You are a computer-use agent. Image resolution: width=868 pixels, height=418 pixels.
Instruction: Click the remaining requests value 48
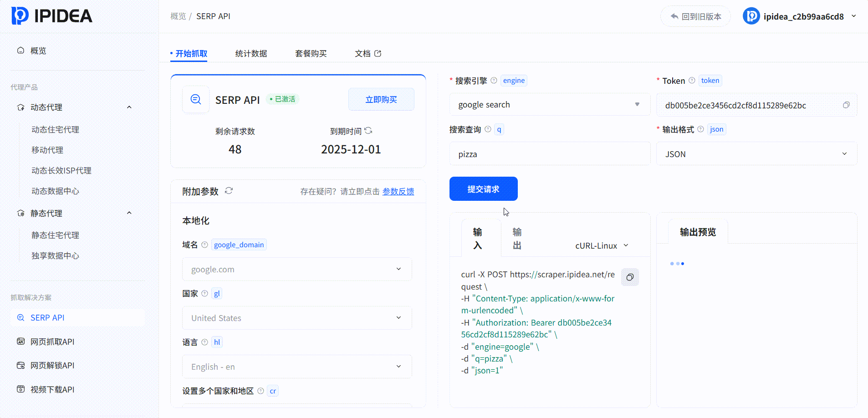point(235,150)
